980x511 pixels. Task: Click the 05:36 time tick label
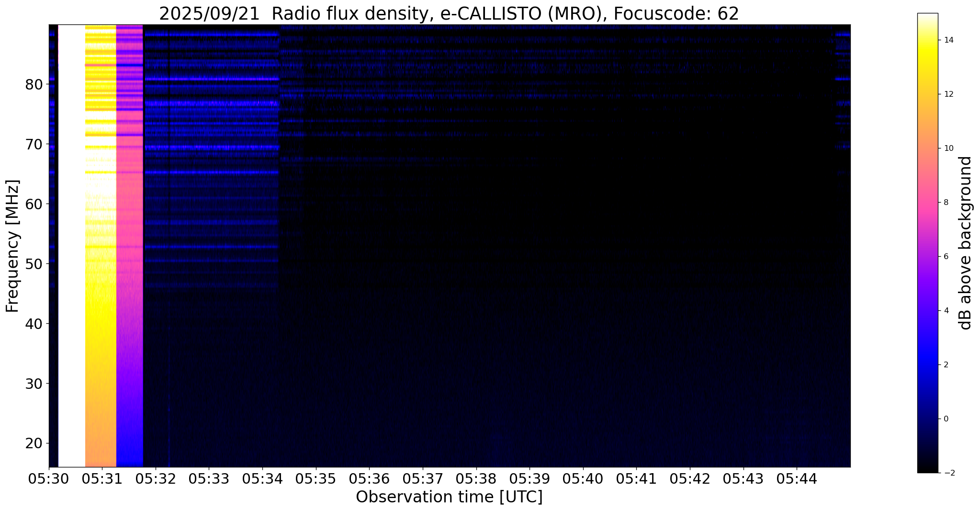[369, 478]
